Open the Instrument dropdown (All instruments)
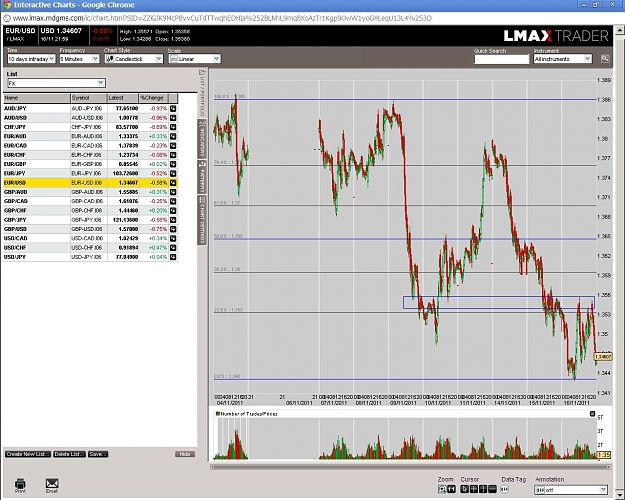Viewport: 625px width, 500px height. (x=562, y=59)
